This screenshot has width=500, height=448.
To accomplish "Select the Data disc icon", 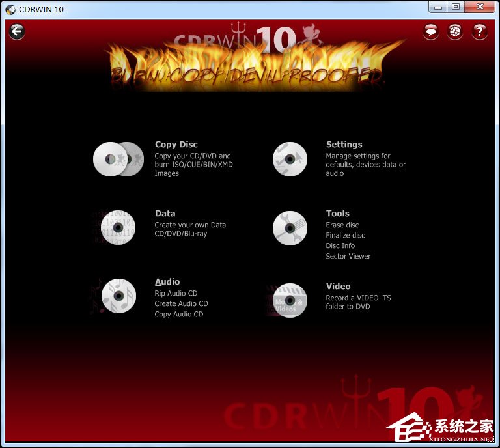I will click(x=118, y=227).
